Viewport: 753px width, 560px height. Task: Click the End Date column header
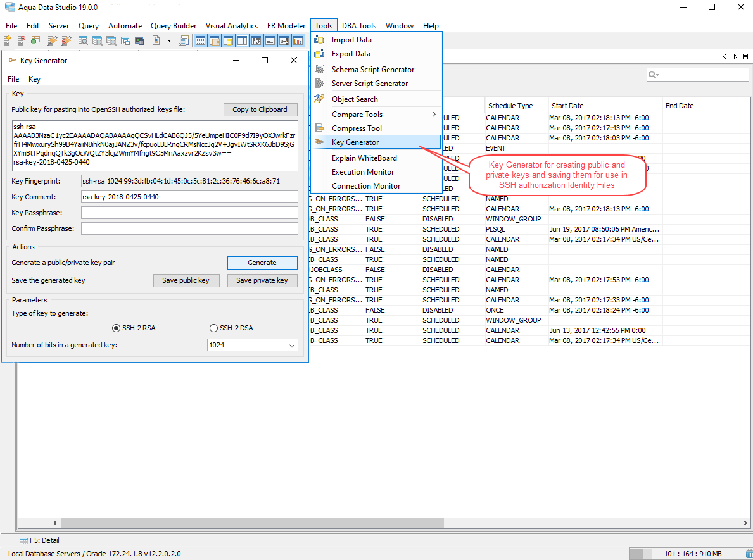tap(706, 106)
